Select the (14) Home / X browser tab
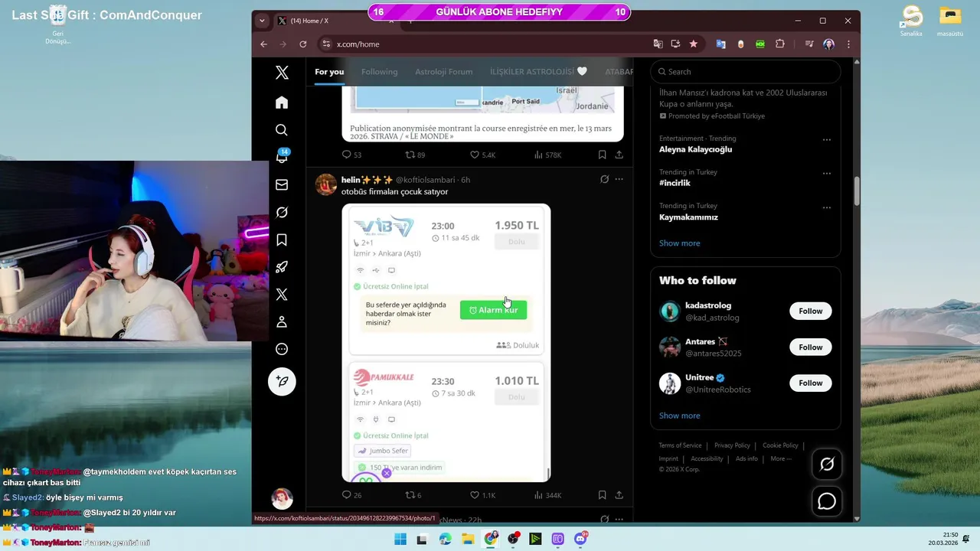 (335, 21)
